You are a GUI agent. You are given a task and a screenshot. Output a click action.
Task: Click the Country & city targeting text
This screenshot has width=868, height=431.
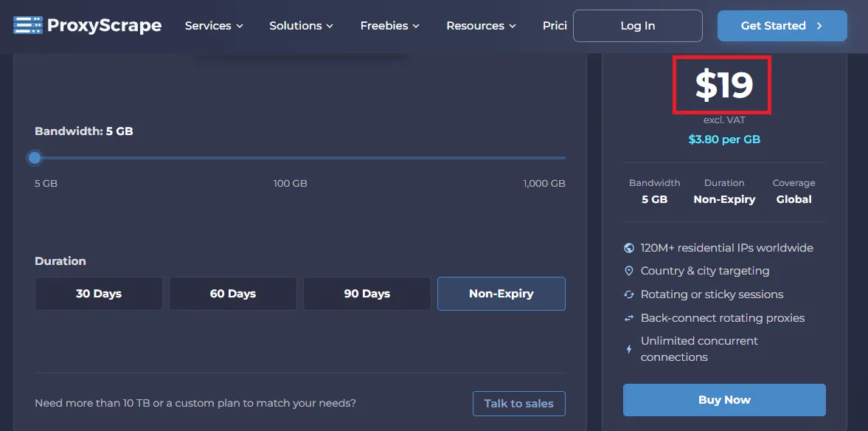click(705, 271)
